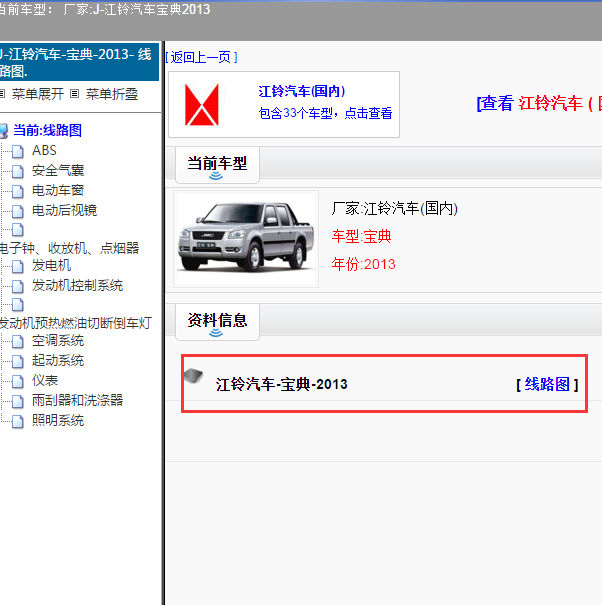
Task: Select the 当前车型 tab
Action: click(x=217, y=164)
